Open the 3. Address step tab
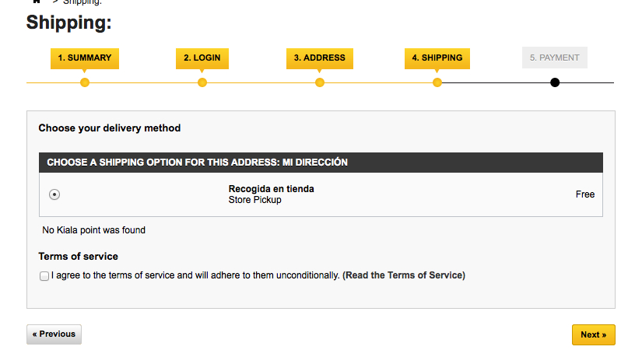 [x=320, y=58]
